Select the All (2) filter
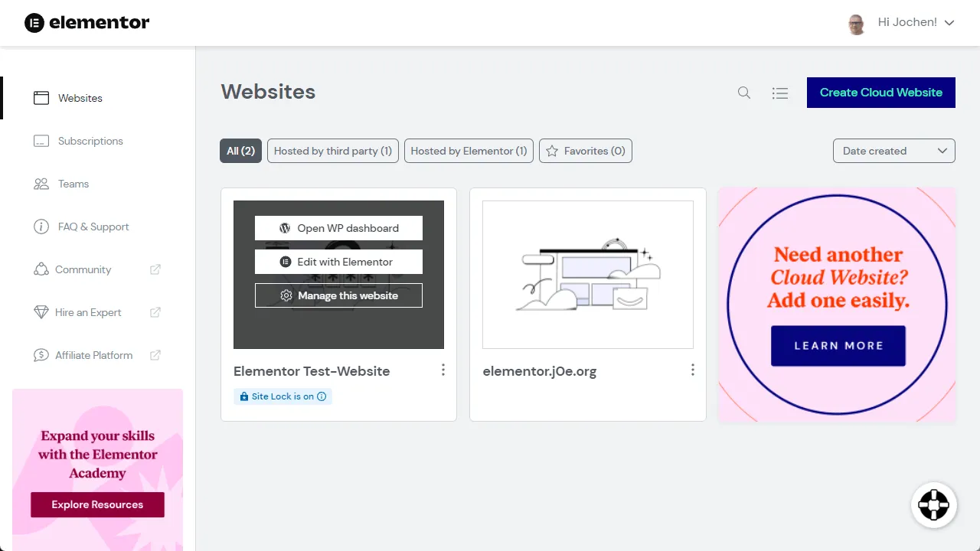This screenshot has width=980, height=551. point(241,151)
